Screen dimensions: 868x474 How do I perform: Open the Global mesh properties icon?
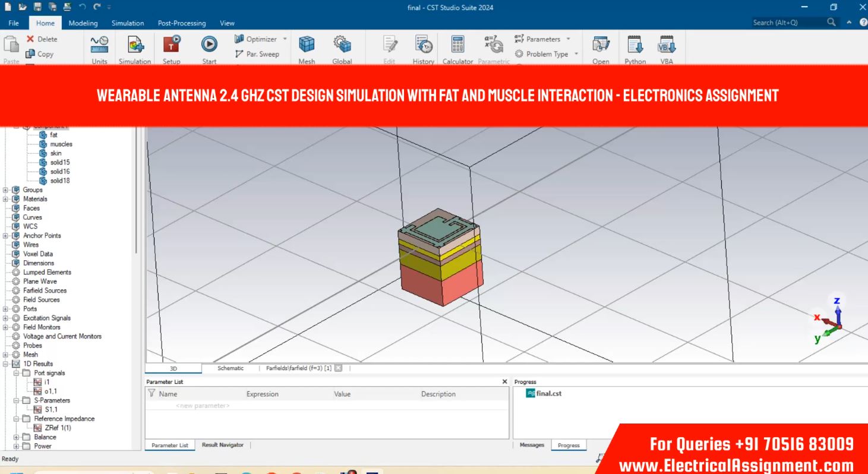tap(342, 45)
